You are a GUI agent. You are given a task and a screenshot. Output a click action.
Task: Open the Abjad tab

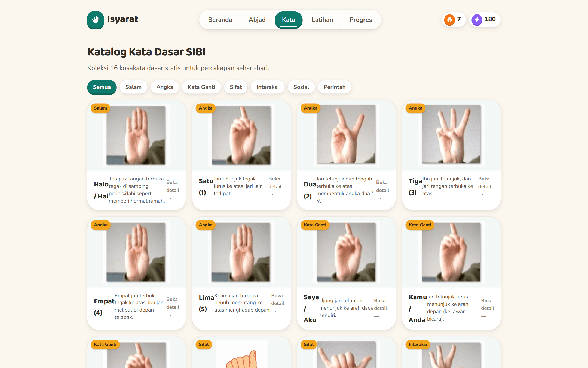[257, 20]
